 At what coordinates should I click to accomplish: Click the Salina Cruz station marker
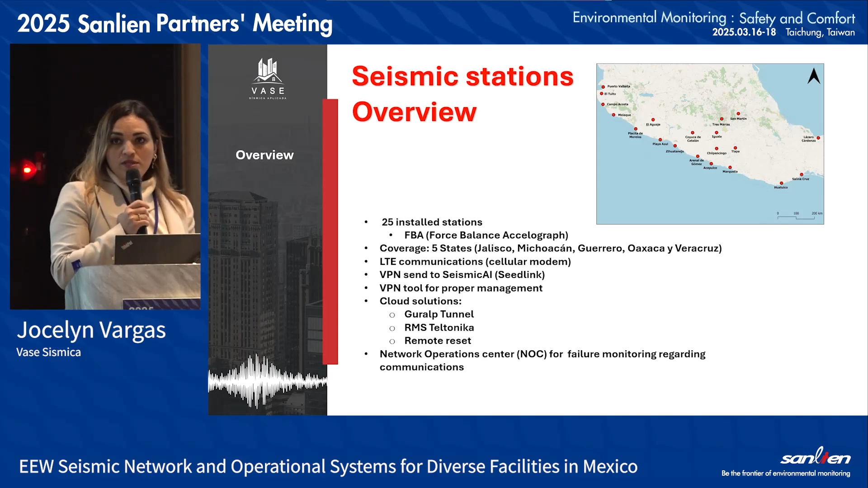tap(802, 174)
